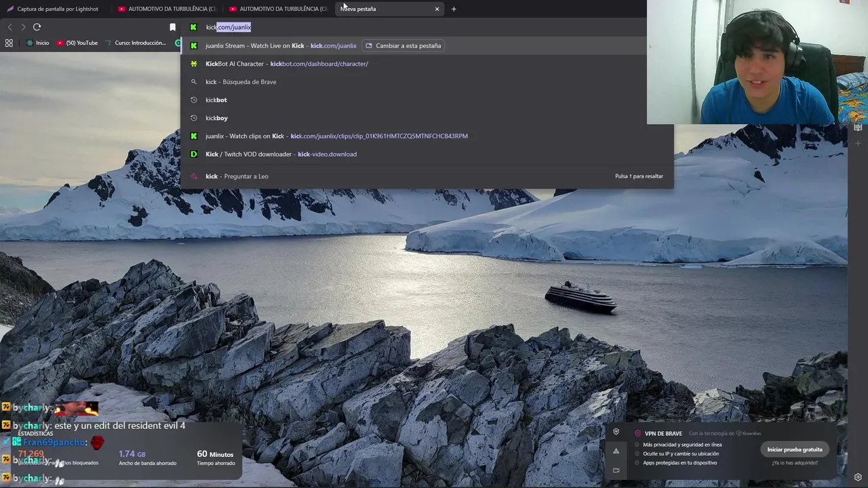Pick the kickbot history suggestion

coord(427,100)
